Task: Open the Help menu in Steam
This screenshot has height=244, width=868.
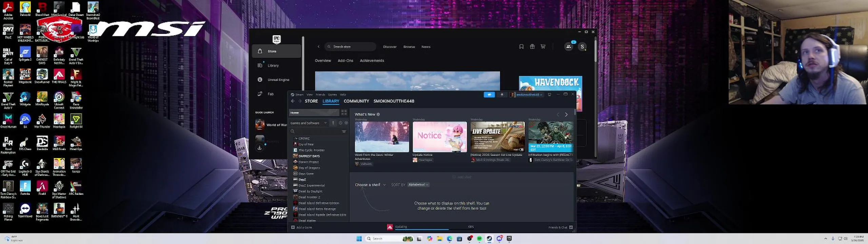Action: coord(343,95)
